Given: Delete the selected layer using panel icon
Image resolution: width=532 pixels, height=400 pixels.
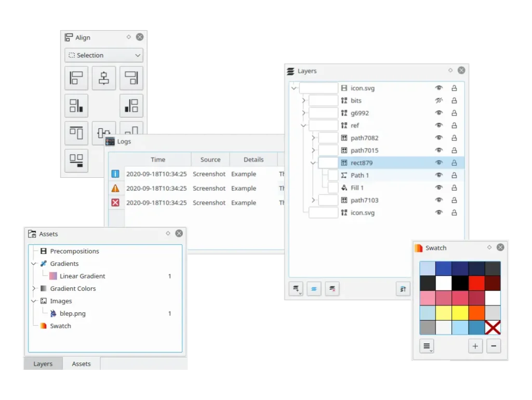Looking at the screenshot, I should (332, 289).
